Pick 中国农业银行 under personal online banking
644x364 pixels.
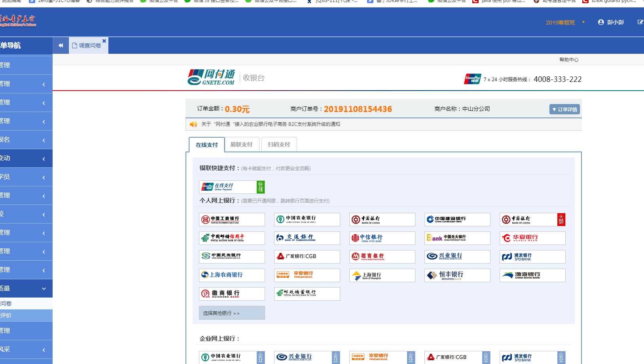click(x=307, y=220)
